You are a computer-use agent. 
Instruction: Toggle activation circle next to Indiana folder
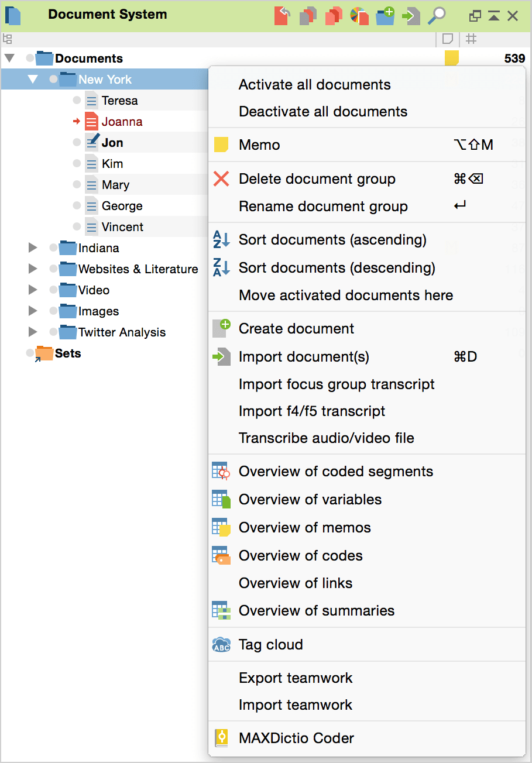[x=53, y=248]
